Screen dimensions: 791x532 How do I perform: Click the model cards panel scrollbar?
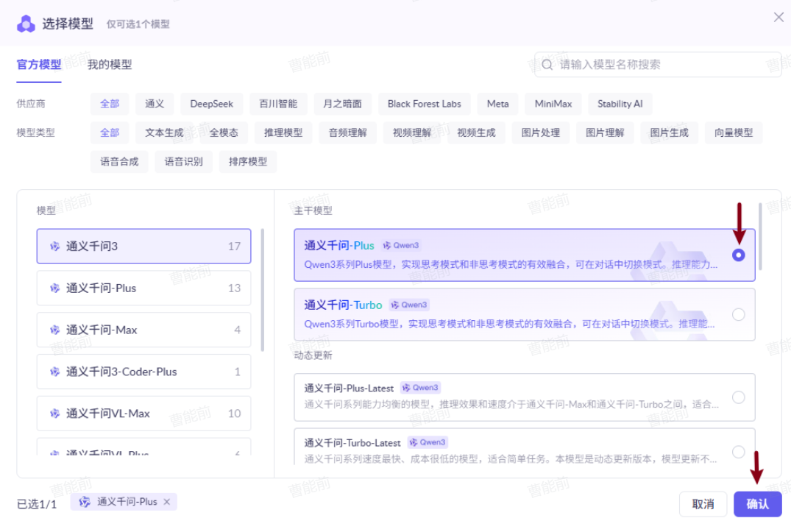(760, 236)
